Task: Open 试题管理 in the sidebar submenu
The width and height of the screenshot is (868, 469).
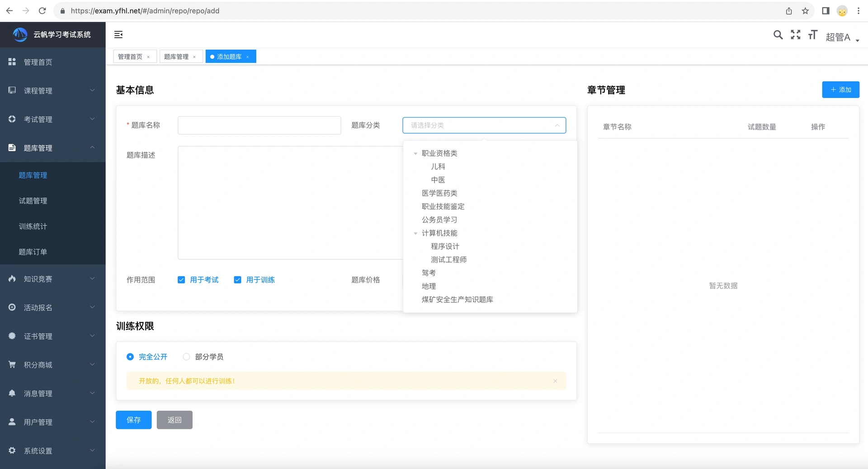Action: tap(33, 201)
